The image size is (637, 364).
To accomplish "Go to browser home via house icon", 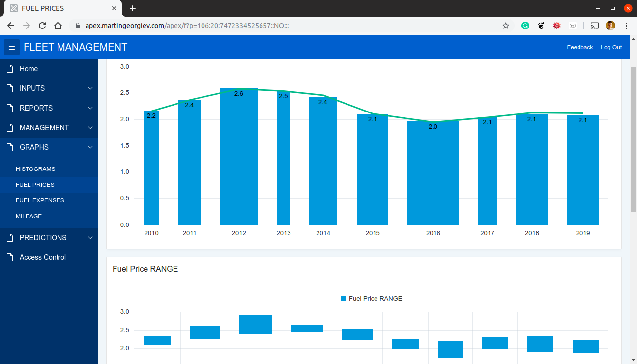I will (58, 26).
